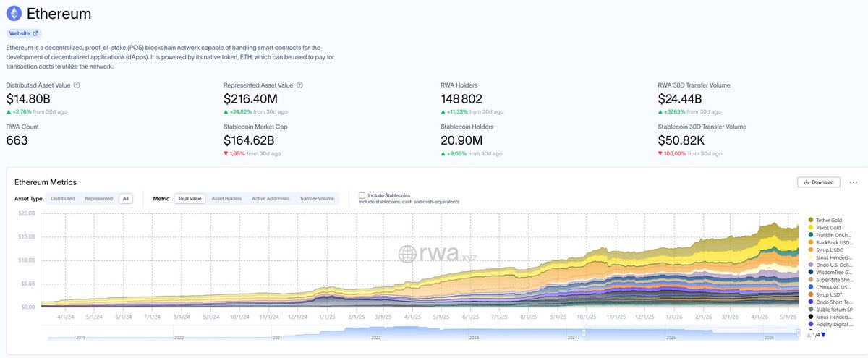868x358 pixels.
Task: Select All asset type
Action: (126, 198)
